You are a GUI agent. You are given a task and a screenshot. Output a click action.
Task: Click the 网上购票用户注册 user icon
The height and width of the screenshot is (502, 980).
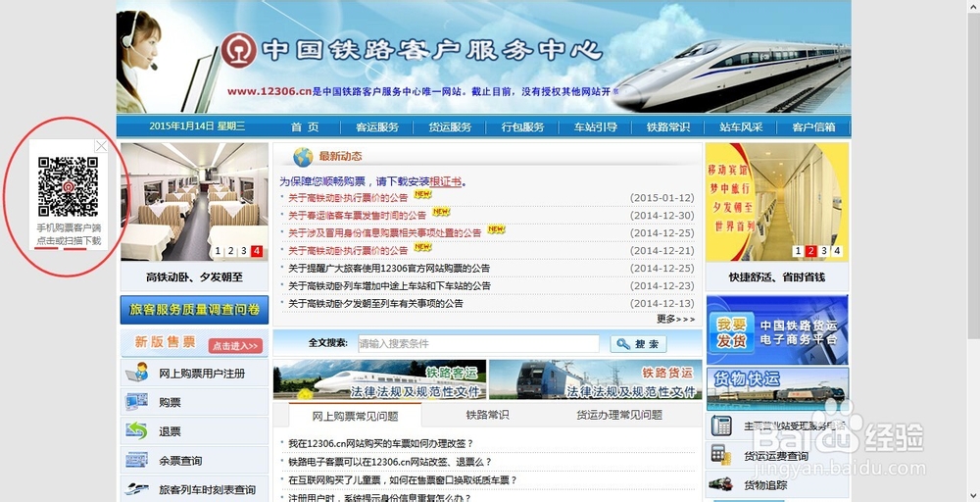(x=137, y=373)
